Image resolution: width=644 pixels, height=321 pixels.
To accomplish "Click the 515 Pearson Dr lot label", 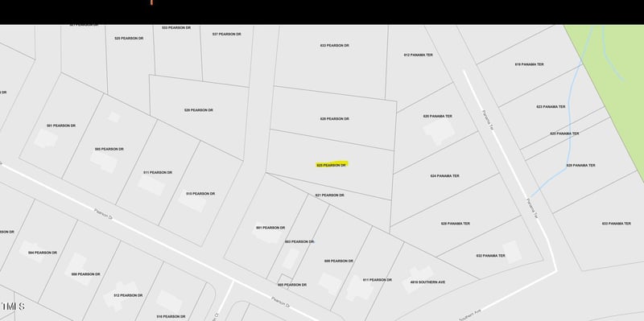I will point(200,193).
